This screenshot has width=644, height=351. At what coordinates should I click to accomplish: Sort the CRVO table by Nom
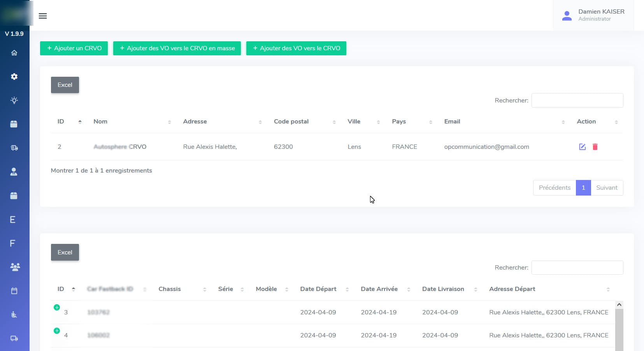(100, 122)
